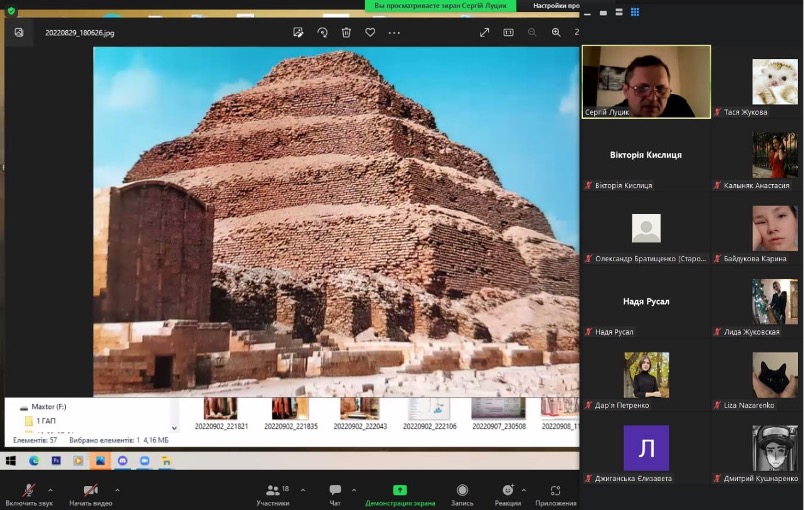This screenshot has height=510, width=805.
Task: Zoom out using the minus magnifier icon
Action: coord(532,32)
